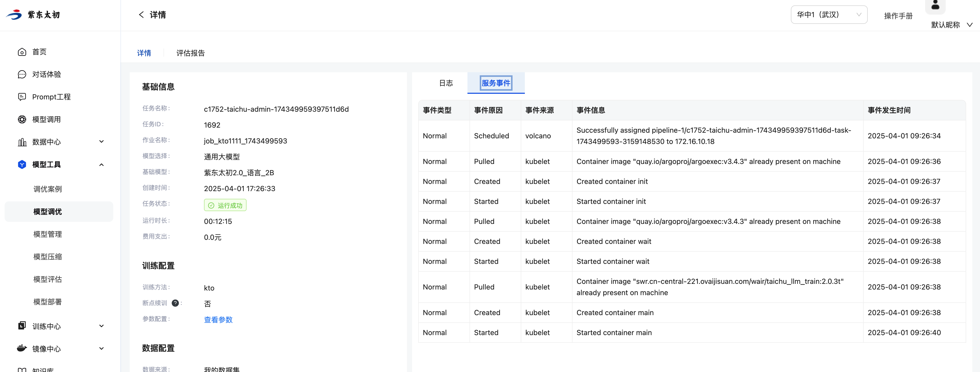Expand the 默认昵称 user menu
This screenshot has width=980, height=372.
coord(970,25)
